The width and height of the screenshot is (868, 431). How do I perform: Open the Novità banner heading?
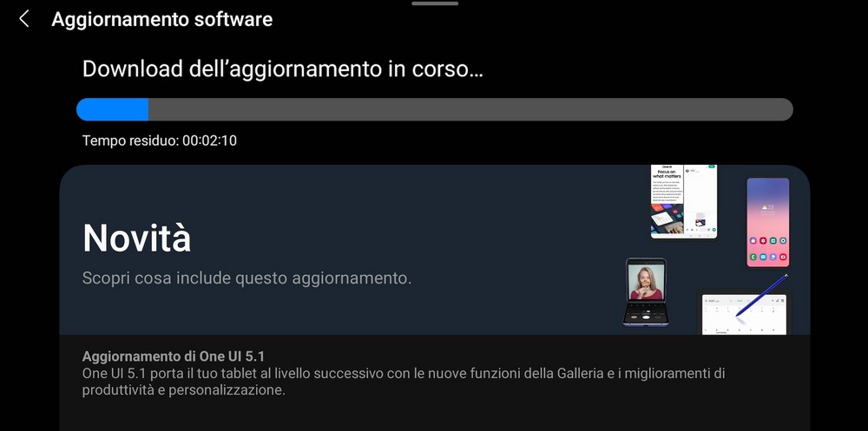[137, 238]
